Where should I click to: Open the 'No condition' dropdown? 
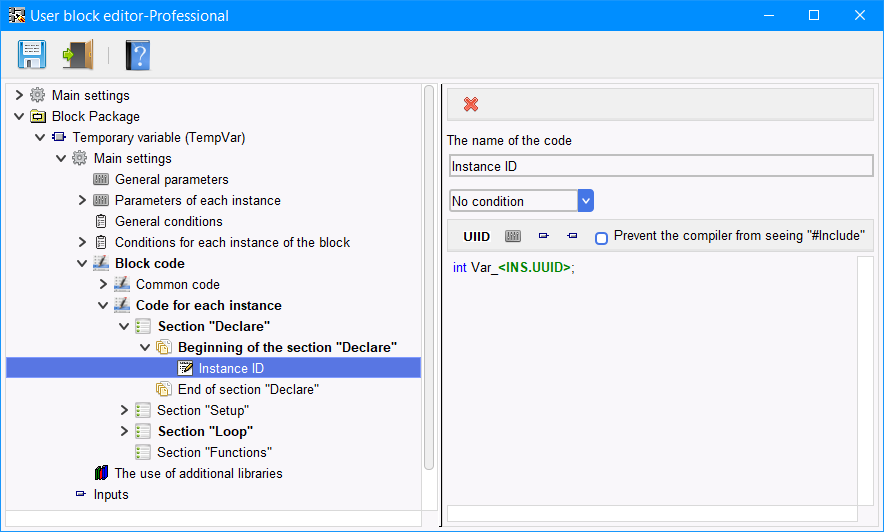coord(586,201)
